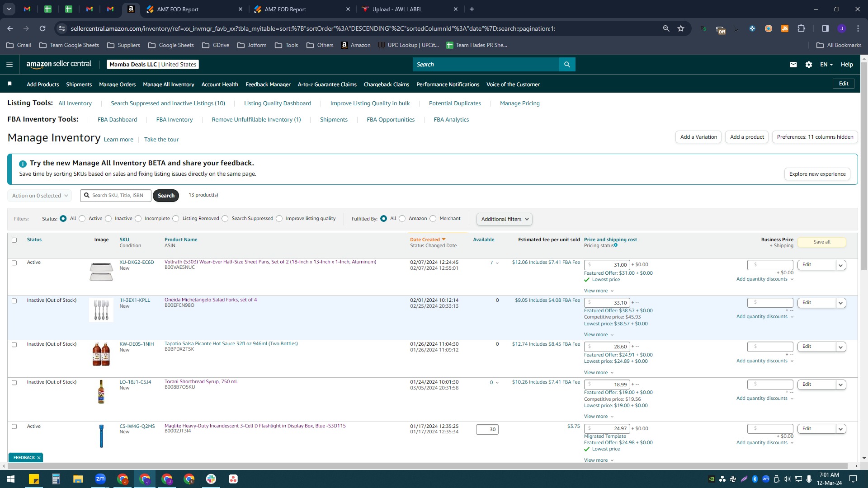868x488 pixels.
Task: Open Feedback Manager navigation item
Action: tap(268, 84)
